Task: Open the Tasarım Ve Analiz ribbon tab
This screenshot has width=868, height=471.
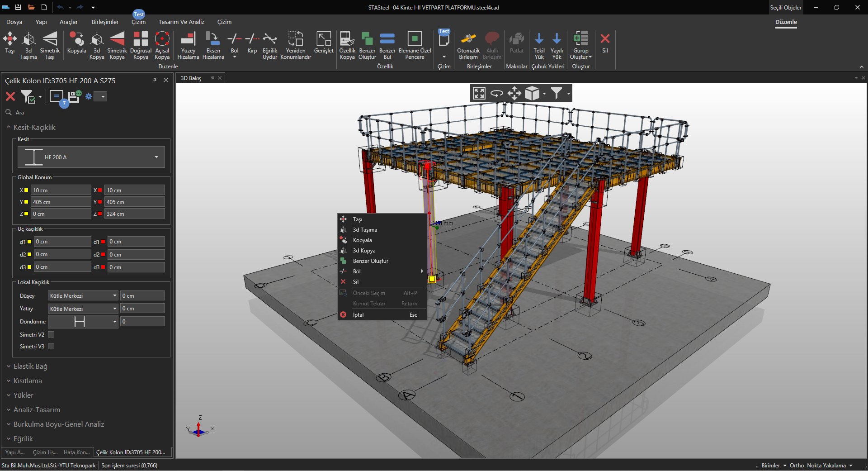Action: coord(181,22)
